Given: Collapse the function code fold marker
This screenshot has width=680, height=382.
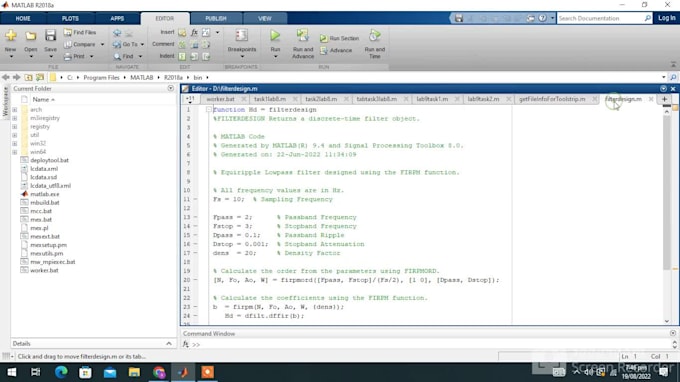Looking at the screenshot, I should [209, 110].
